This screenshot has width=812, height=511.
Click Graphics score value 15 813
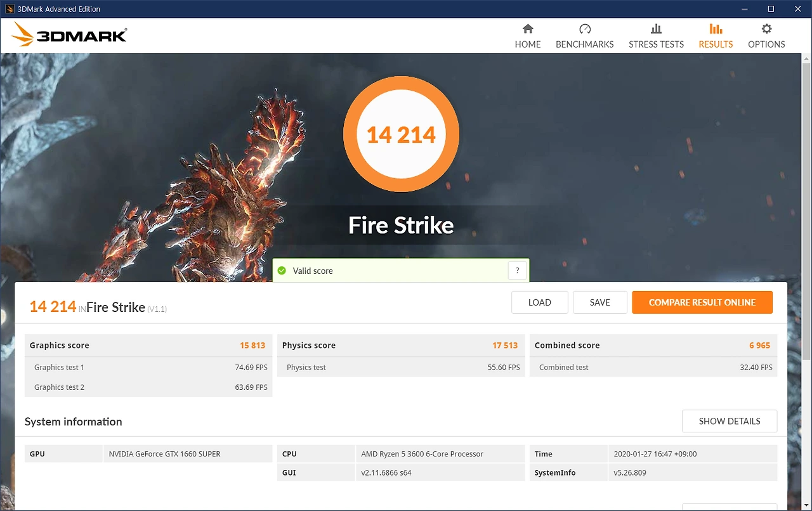pyautogui.click(x=252, y=346)
